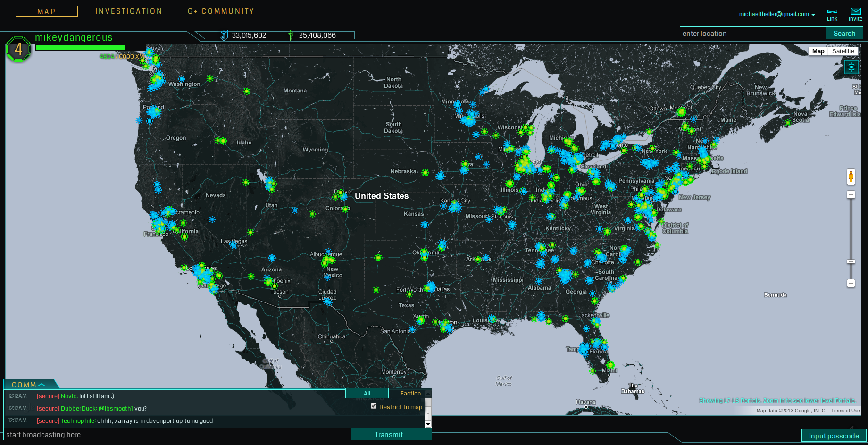Click the blue portal at Las Vegas
Viewport: 868px width, 445px height.
pos(233,244)
